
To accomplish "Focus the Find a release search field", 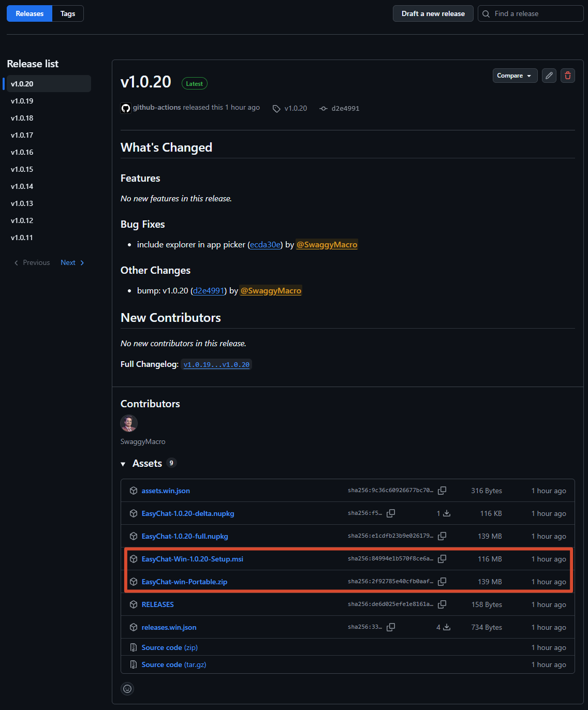I will click(531, 13).
